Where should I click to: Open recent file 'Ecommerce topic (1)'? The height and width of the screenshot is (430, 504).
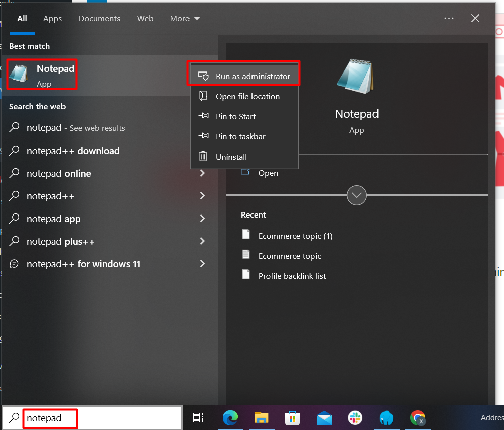pyautogui.click(x=295, y=236)
